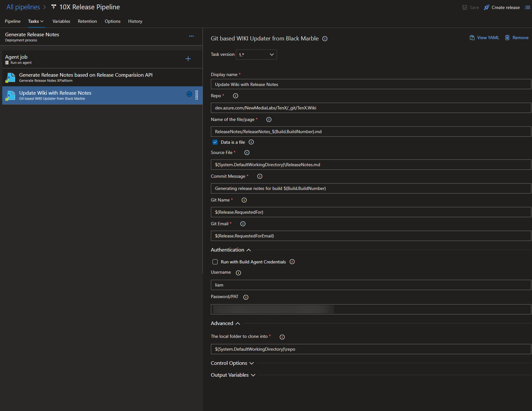This screenshot has width=532, height=411.
Task: Click the info icon next to Repo
Action: [x=236, y=96]
